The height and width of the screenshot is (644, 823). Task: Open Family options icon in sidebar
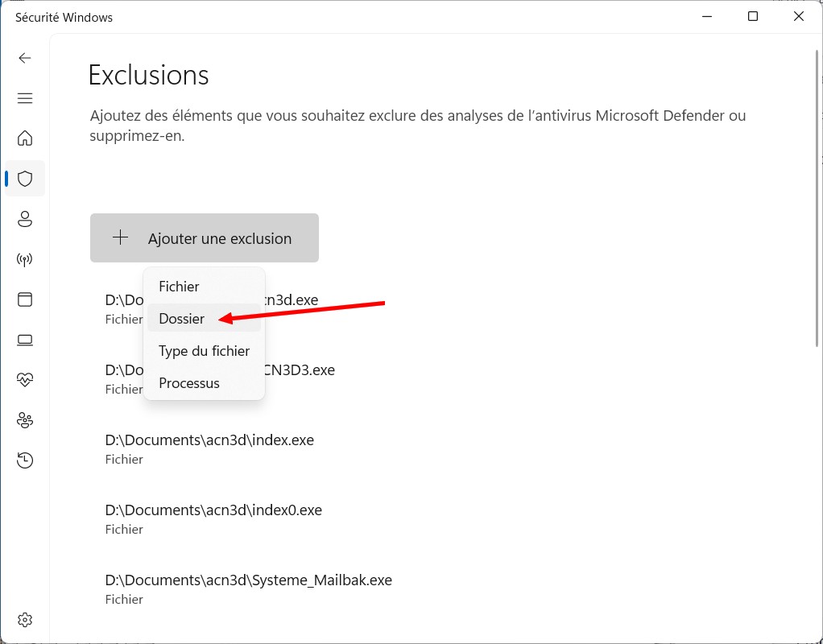click(x=25, y=420)
